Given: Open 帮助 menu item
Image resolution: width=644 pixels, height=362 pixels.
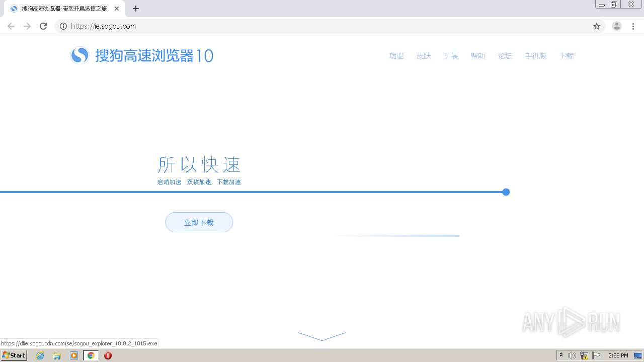Looking at the screenshot, I should [x=478, y=56].
